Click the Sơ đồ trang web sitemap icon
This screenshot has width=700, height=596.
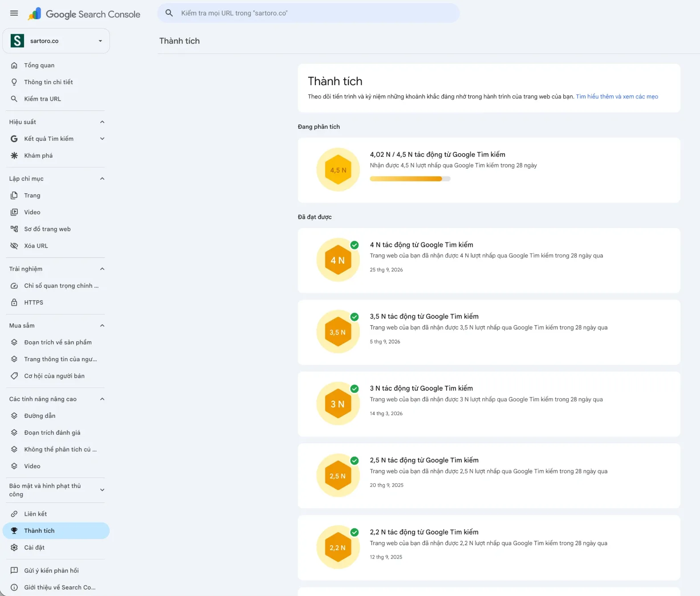click(14, 229)
